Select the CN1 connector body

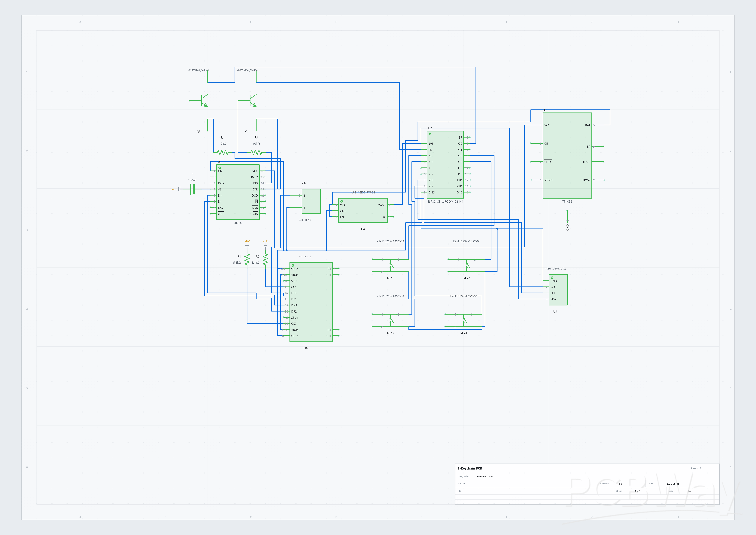pyautogui.click(x=311, y=201)
